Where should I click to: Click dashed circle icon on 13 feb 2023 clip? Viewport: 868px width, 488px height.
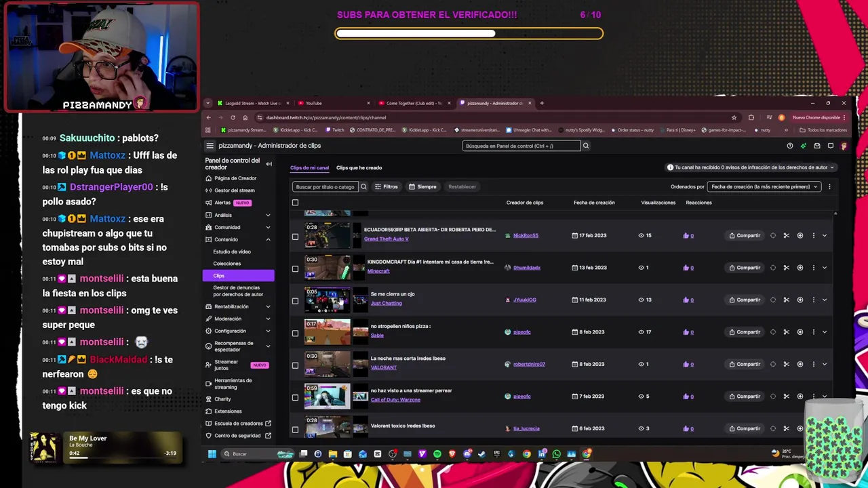(x=773, y=268)
